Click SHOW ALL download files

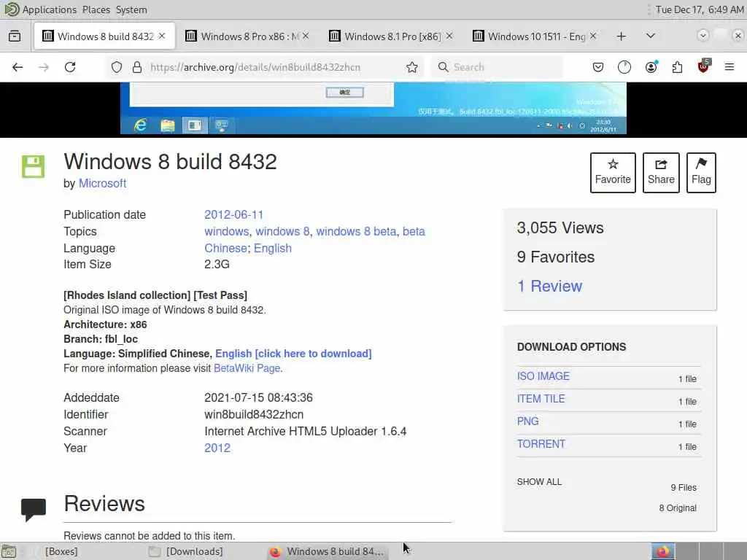point(539,482)
